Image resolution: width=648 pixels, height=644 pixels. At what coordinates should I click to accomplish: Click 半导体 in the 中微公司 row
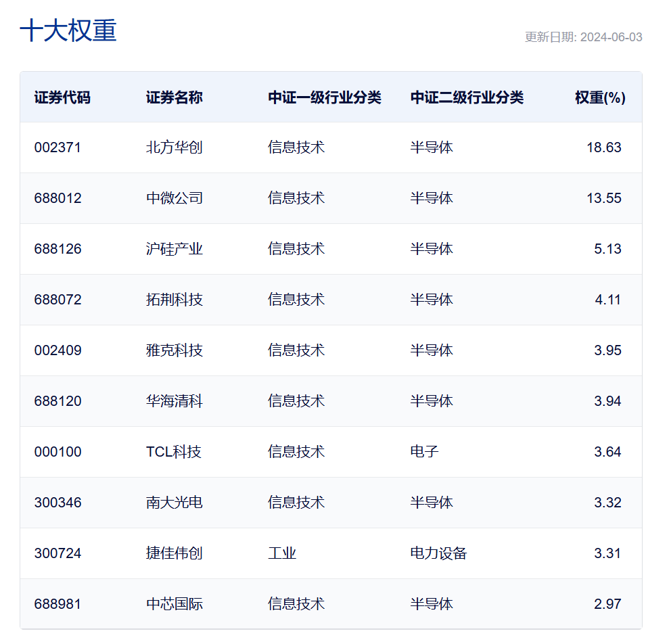click(x=431, y=198)
